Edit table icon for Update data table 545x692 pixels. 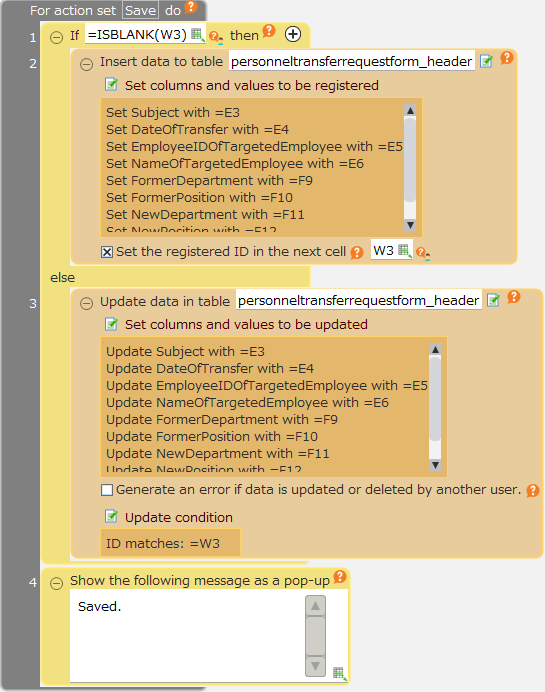493,301
